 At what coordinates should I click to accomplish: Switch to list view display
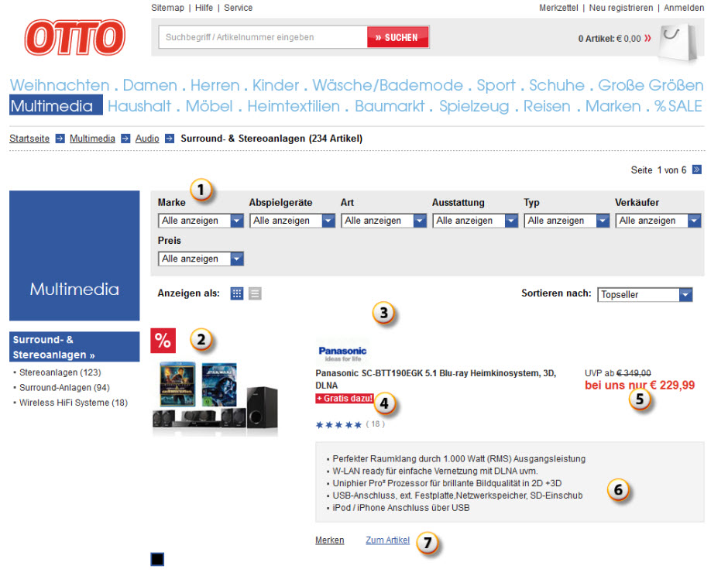255,293
